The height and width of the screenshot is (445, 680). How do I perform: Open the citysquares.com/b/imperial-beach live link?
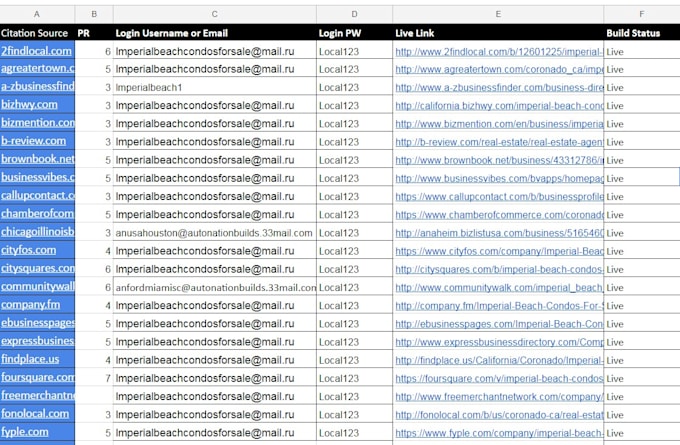click(x=499, y=270)
